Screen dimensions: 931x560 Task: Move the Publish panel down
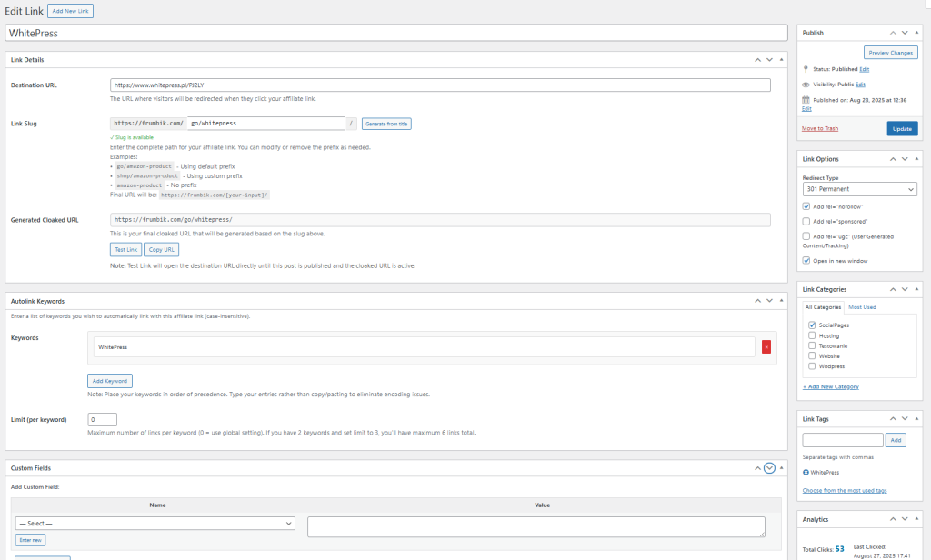tap(903, 32)
